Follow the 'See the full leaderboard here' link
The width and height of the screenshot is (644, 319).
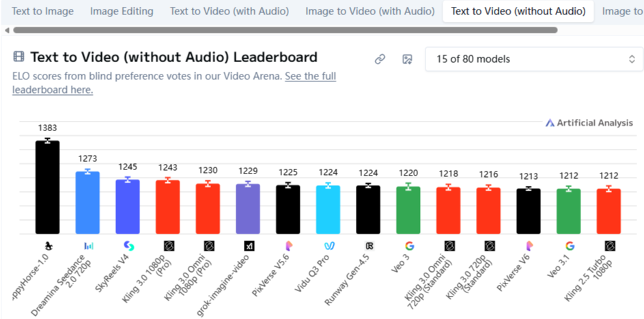pos(310,77)
